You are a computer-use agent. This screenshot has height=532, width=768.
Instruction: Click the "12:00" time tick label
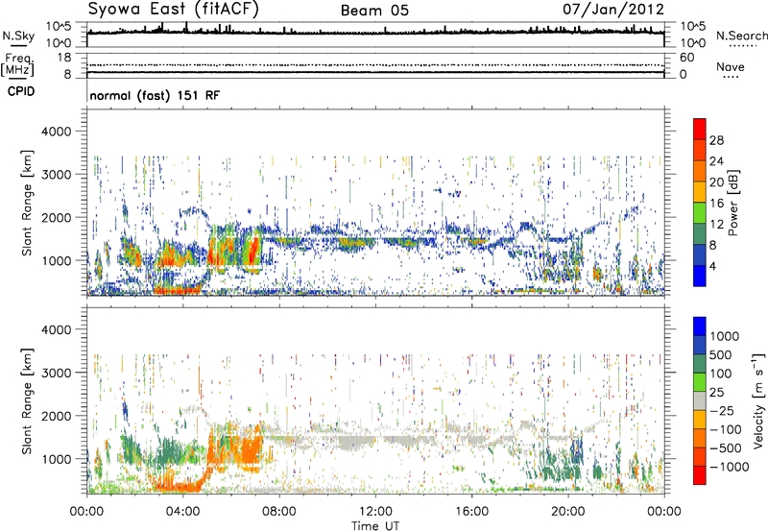click(375, 512)
